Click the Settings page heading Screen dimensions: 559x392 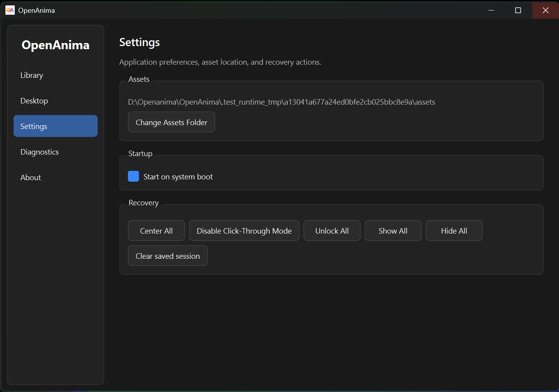(x=140, y=42)
